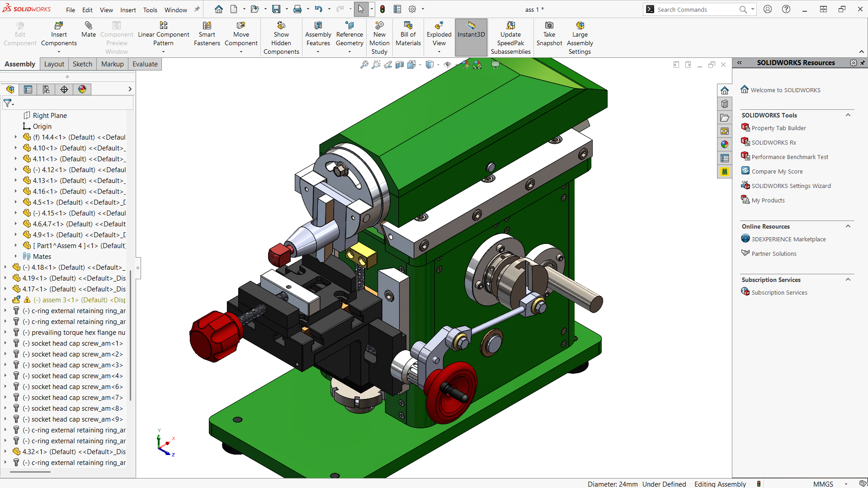868x488 pixels.
Task: Pin the SOLIDWORKS Resources pane
Action: click(863, 63)
